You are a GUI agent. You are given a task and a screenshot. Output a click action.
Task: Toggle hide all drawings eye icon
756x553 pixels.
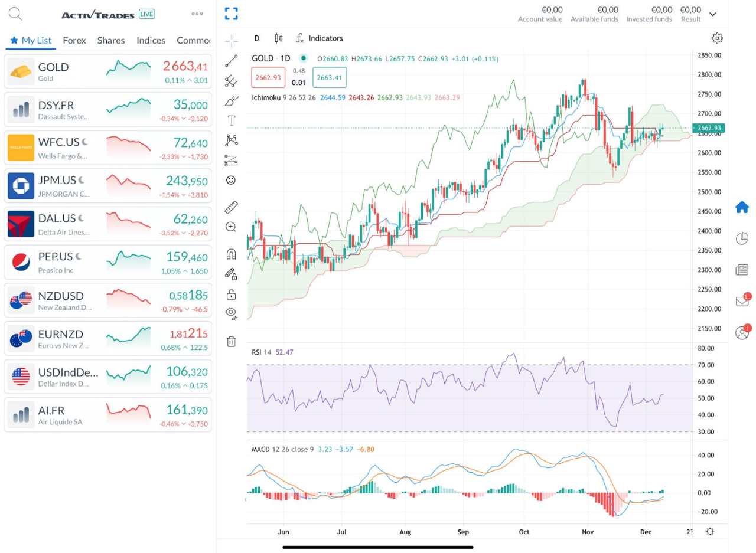(232, 313)
